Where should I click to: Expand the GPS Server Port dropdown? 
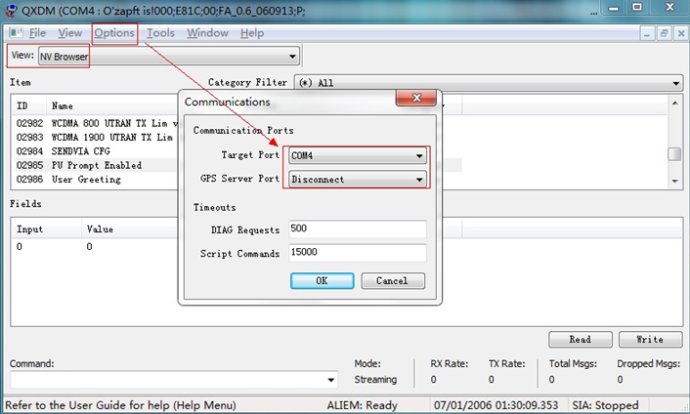coord(419,179)
